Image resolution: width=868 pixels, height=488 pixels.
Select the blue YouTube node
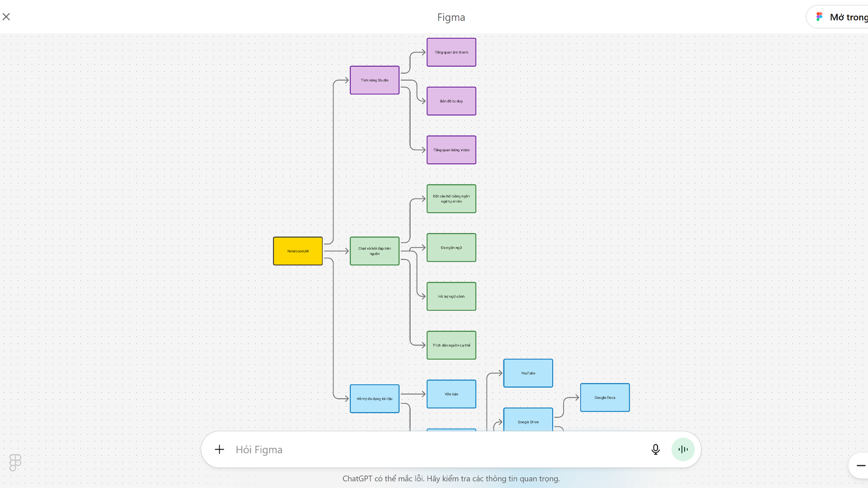(x=528, y=373)
